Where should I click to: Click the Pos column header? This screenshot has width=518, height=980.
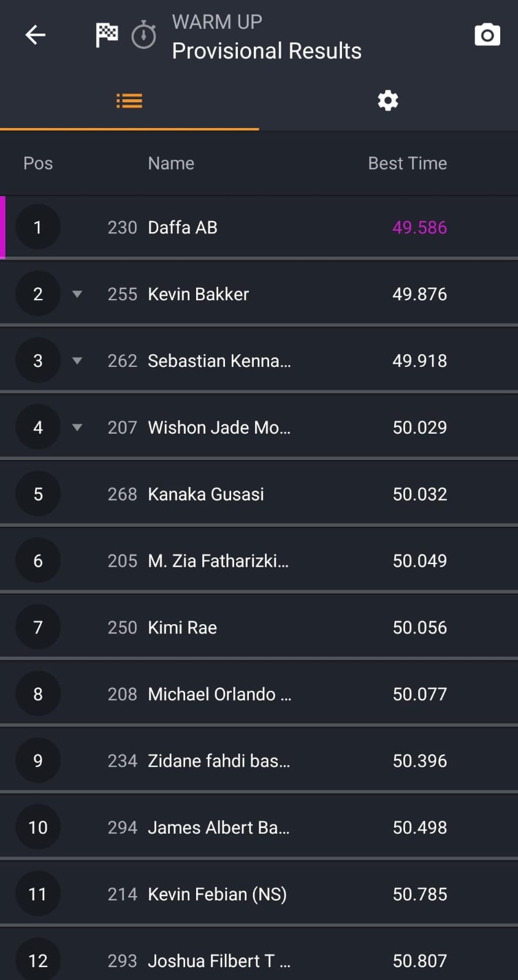[x=38, y=164]
